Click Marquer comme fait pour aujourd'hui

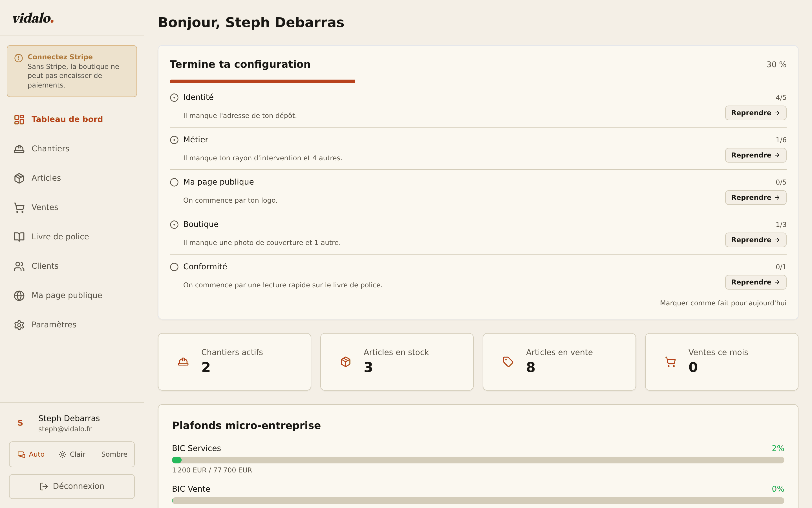click(723, 303)
